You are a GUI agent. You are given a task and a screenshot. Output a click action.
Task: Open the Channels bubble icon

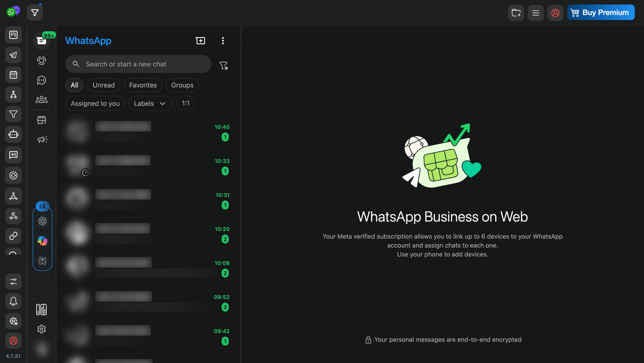[x=41, y=80]
